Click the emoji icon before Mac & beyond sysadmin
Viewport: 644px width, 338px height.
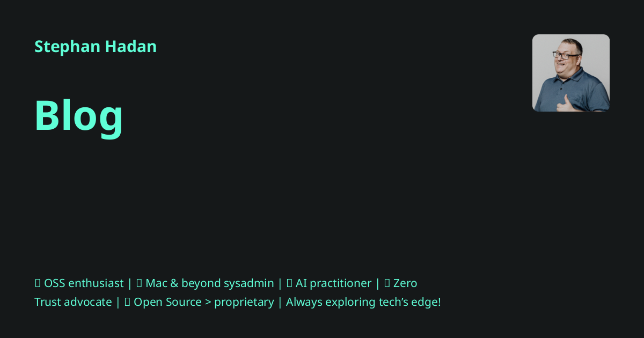tap(139, 283)
